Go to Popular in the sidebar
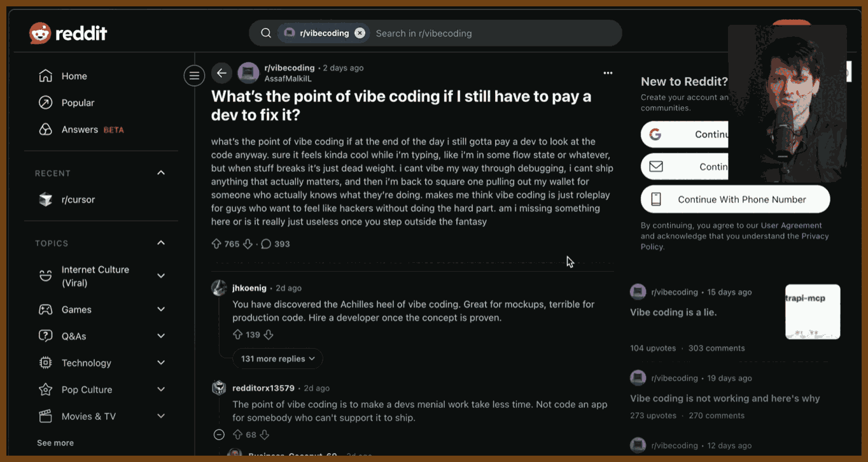 (78, 103)
